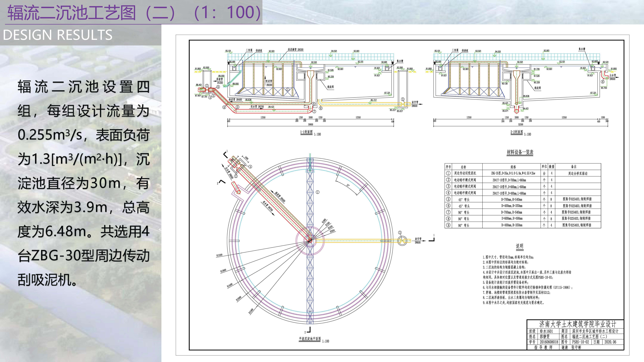Click the 30800 overall dimension under section 1-1

[x=311, y=124]
